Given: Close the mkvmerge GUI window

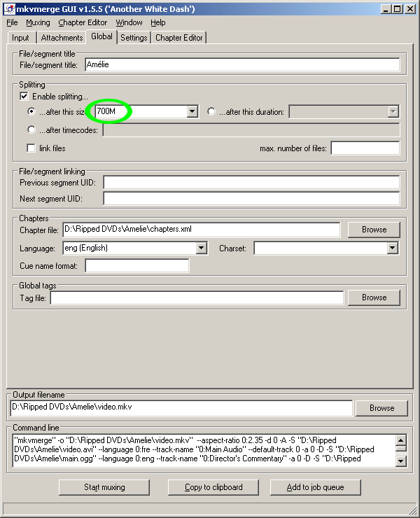Looking at the screenshot, I should [410, 9].
